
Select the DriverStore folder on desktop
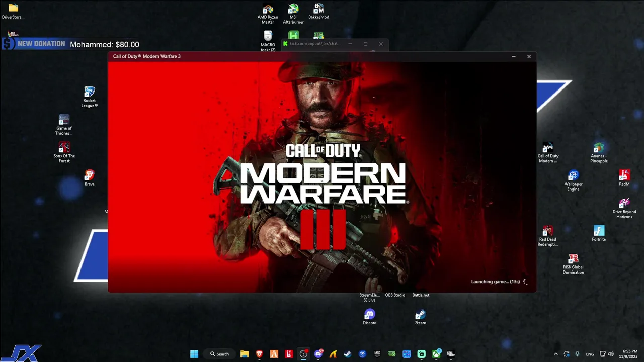point(13,11)
